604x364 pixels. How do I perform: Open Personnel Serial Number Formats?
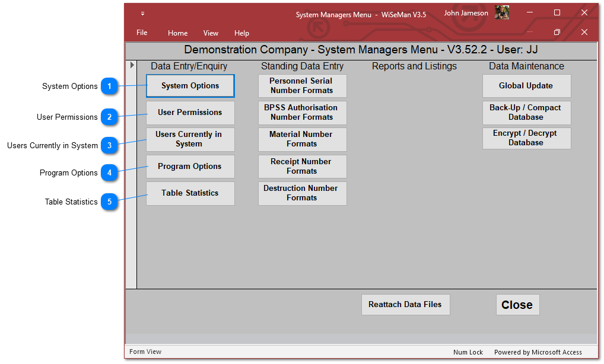click(x=302, y=86)
